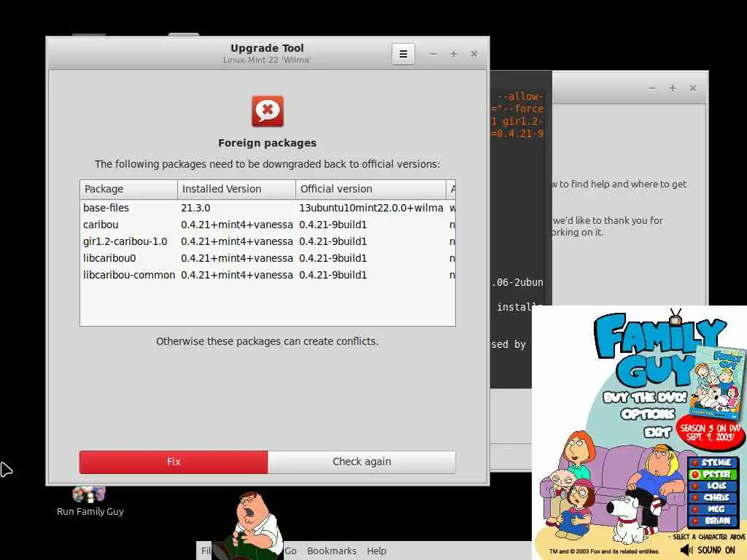
Task: Click caribou's 0.4.21+mint4+vanessa installed version
Action: point(237,225)
